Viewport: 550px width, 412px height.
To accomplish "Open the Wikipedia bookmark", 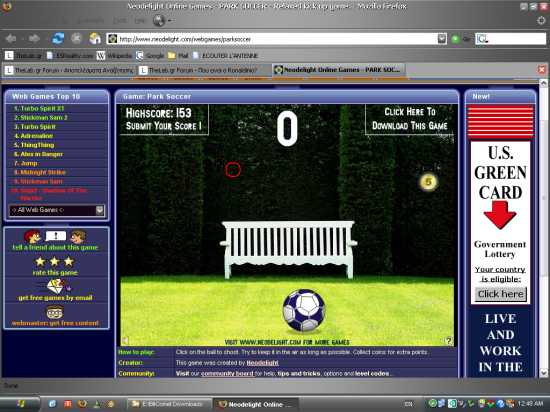I will (x=115, y=55).
